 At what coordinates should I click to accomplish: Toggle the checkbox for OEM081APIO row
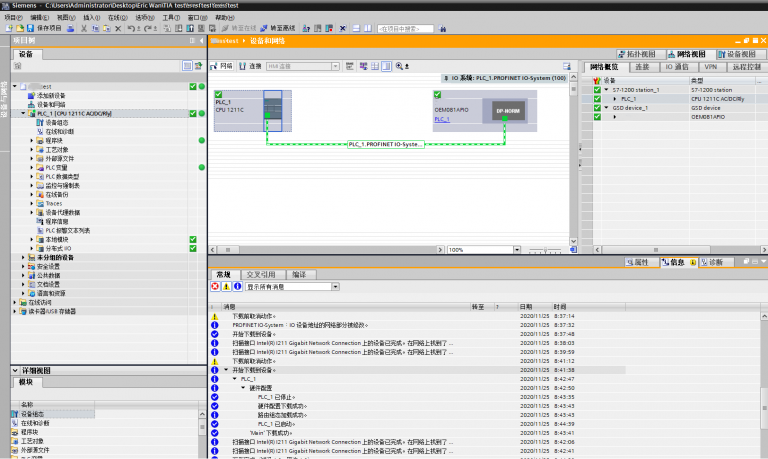[597, 116]
